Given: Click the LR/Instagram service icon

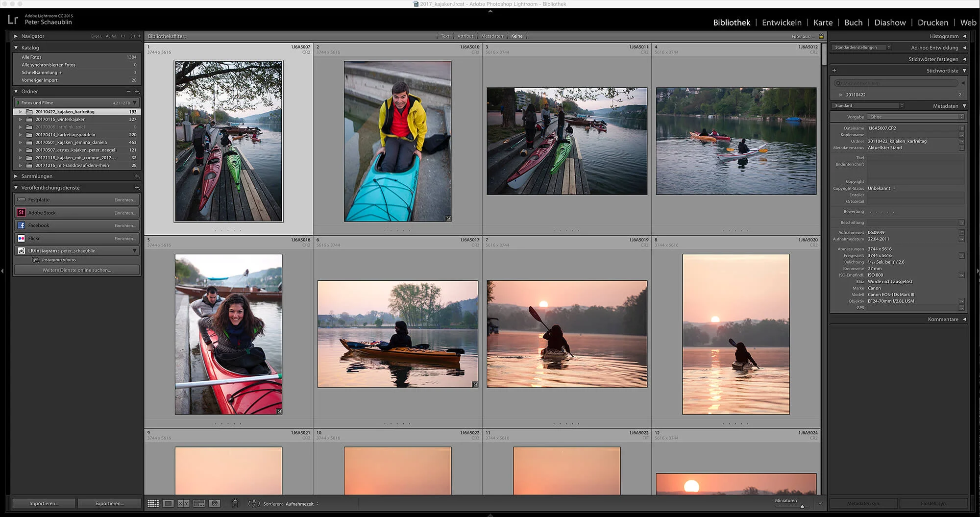Looking at the screenshot, I should pyautogui.click(x=21, y=251).
